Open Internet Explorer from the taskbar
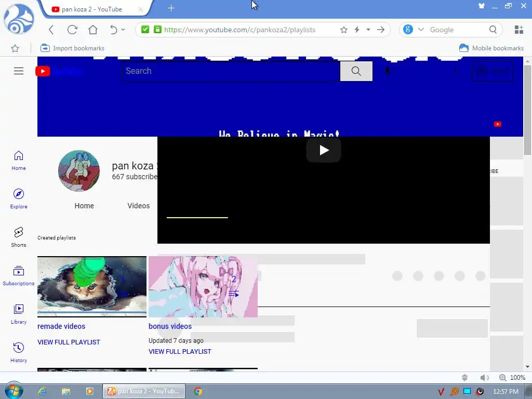This screenshot has width=532, height=399. tap(42, 391)
